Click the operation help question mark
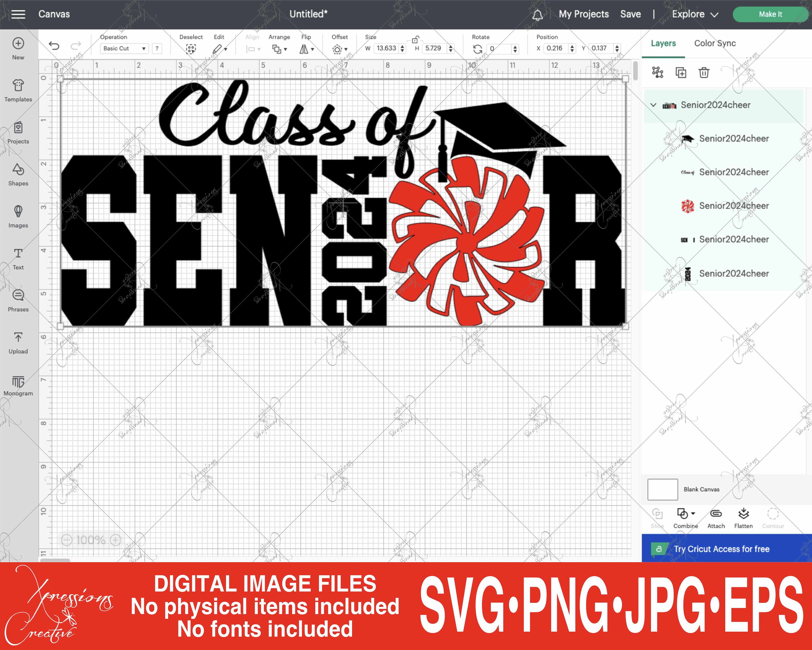 coord(157,48)
